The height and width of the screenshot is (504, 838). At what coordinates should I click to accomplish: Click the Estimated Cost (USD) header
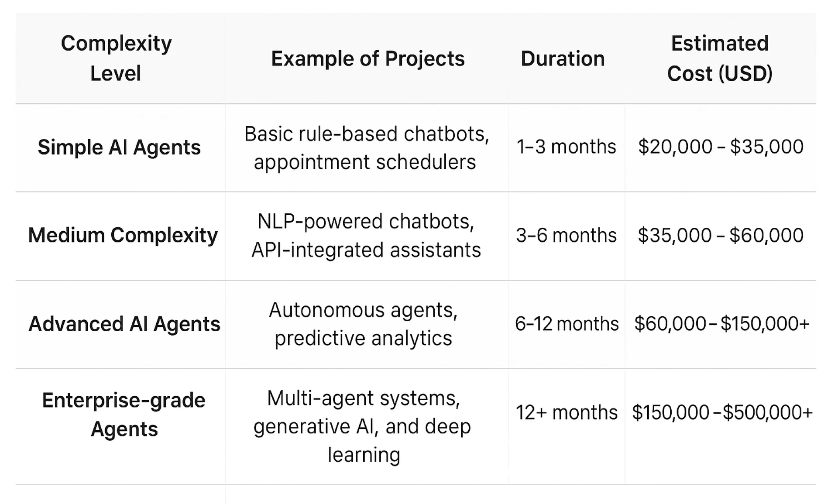pos(720,58)
